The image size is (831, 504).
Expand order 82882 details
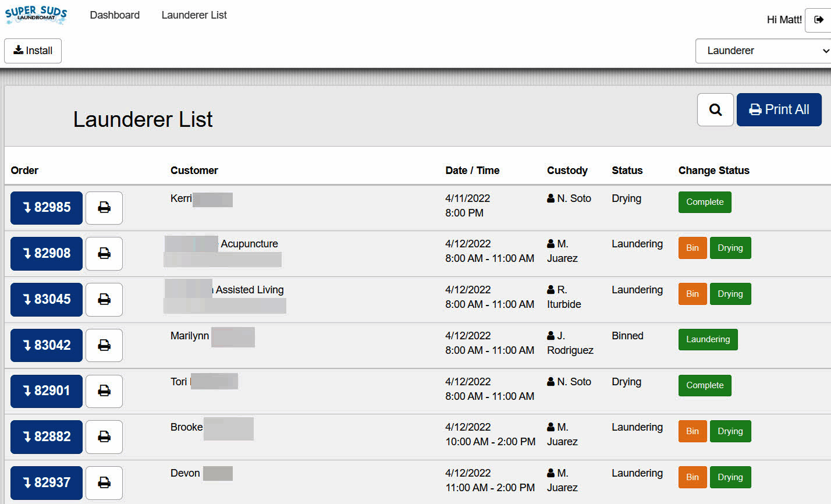[47, 437]
